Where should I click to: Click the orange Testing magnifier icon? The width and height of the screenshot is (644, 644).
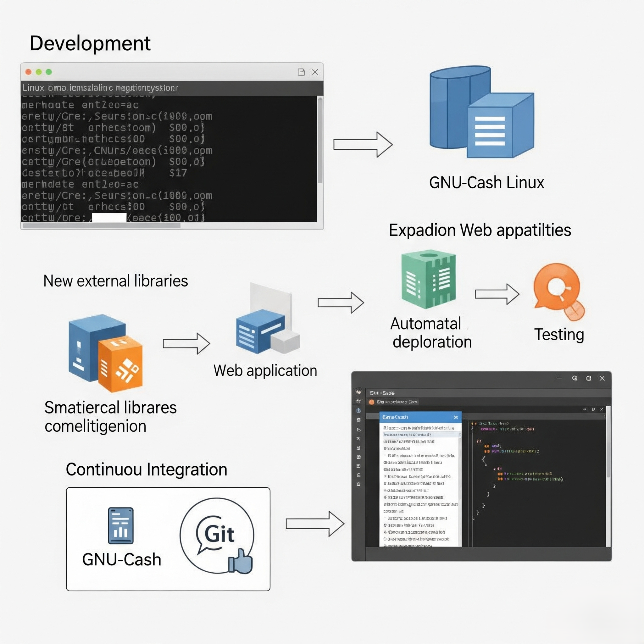pos(559,292)
